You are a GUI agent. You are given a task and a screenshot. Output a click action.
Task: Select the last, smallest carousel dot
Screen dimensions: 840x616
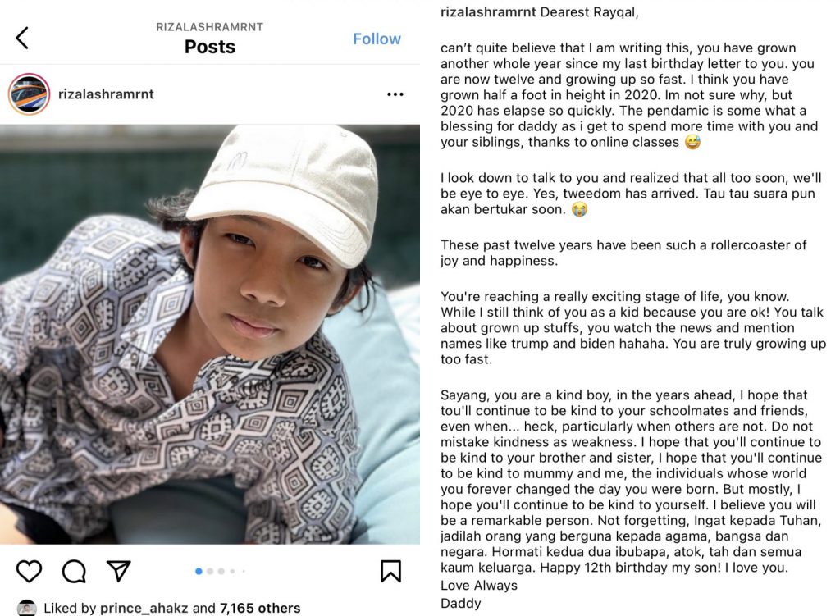242,571
